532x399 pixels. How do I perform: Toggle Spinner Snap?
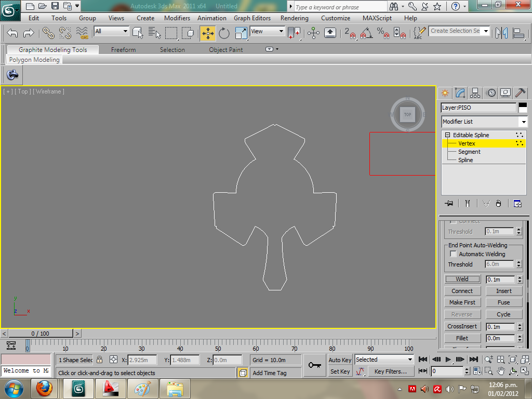[400, 33]
